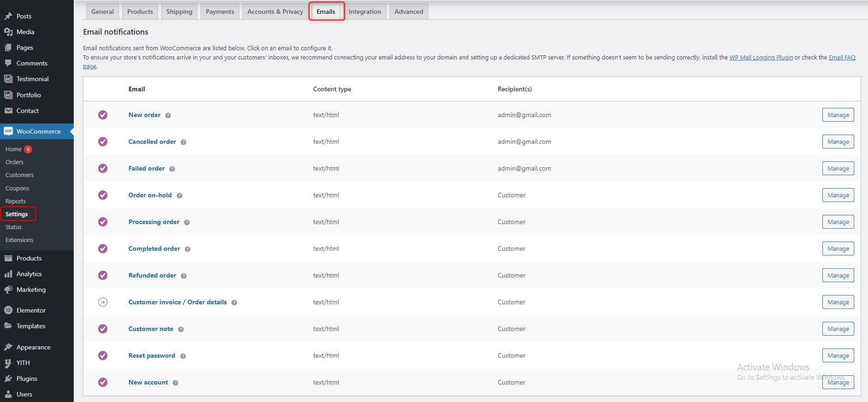Click manual-send arrow icon for Customer invoice

coord(103,302)
